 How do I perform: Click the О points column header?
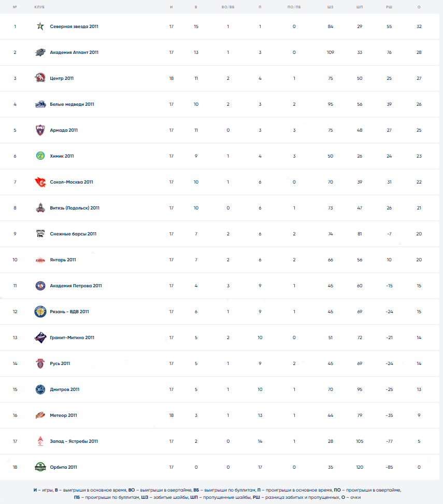click(419, 7)
